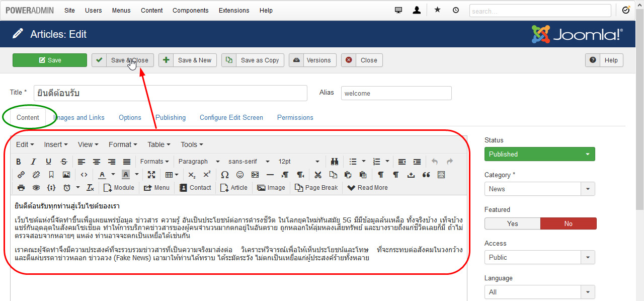Open the Status dropdown showing Published
This screenshot has width=644, height=301.
point(539,154)
